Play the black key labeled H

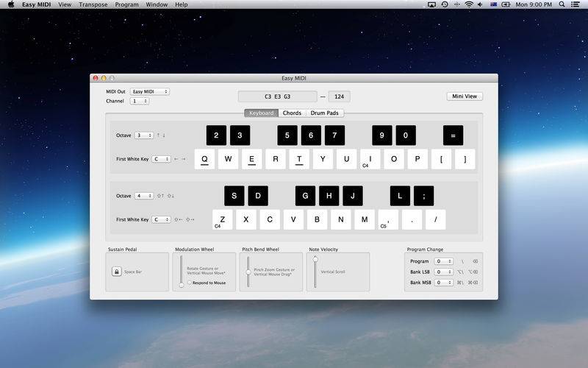329,196
